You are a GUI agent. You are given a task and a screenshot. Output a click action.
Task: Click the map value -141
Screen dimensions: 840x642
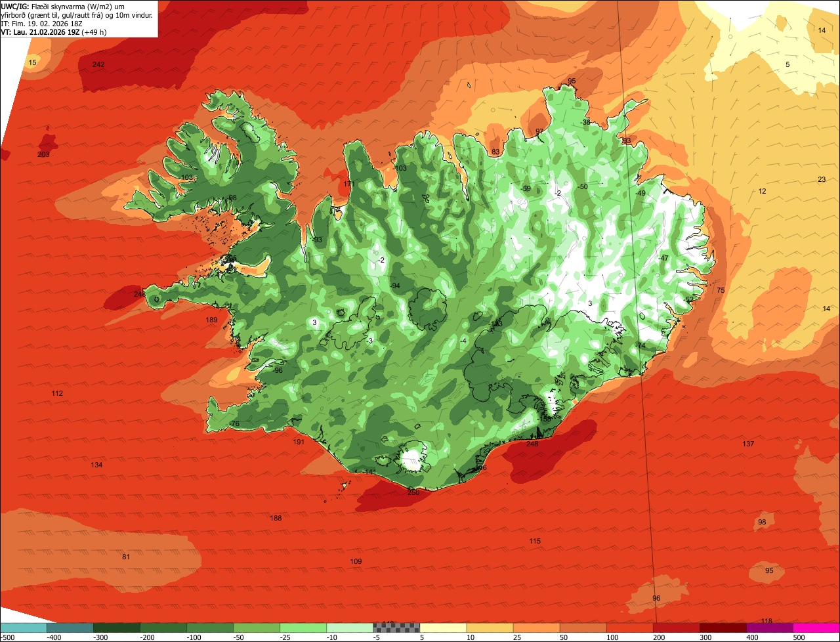(x=369, y=472)
